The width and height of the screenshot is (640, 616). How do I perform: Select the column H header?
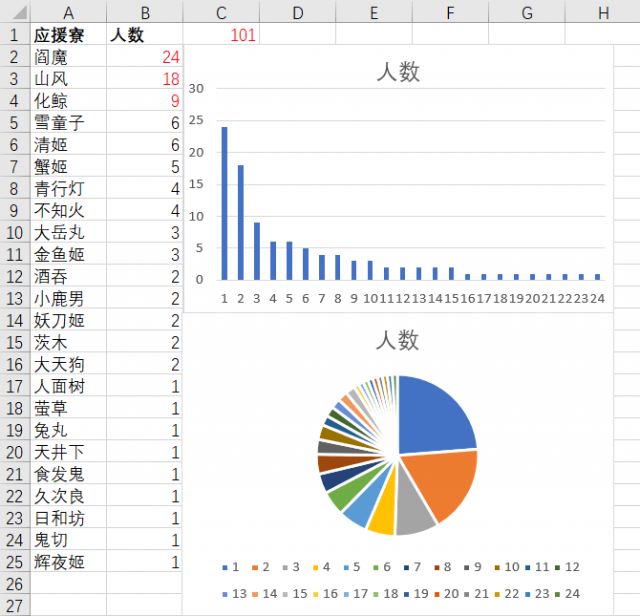(602, 11)
